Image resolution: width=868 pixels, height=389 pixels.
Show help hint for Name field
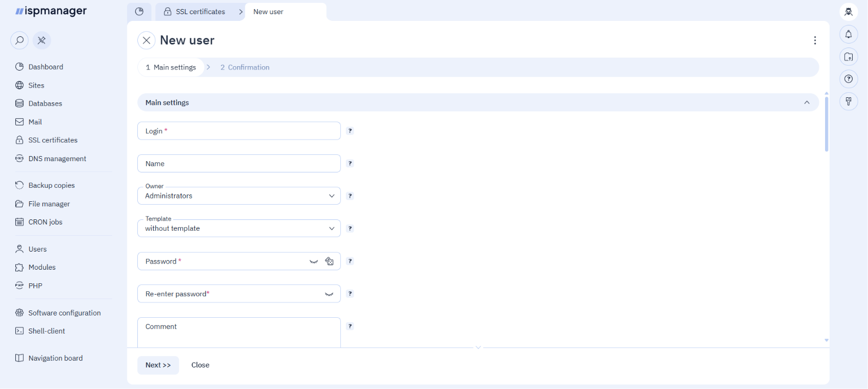pyautogui.click(x=350, y=163)
